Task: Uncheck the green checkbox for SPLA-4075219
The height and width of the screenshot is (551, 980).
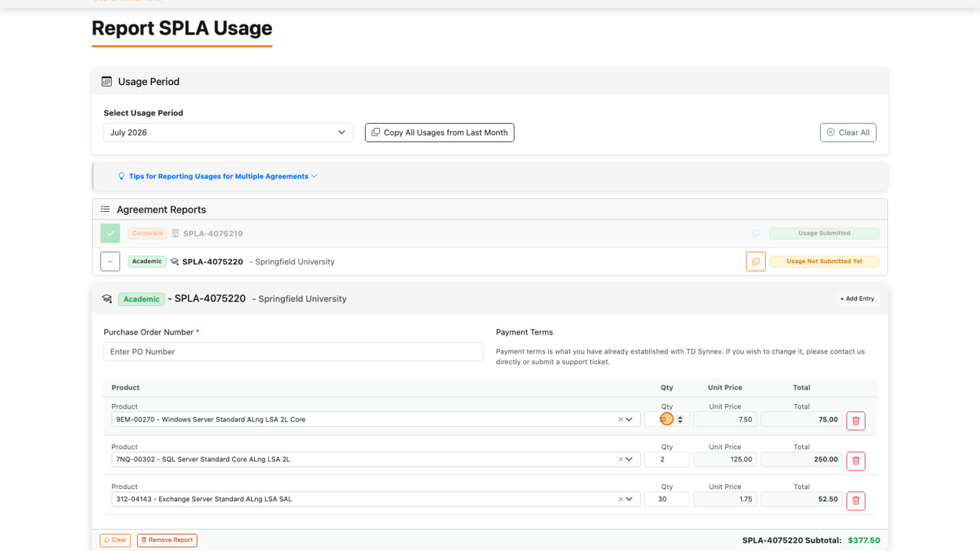Action: (110, 233)
